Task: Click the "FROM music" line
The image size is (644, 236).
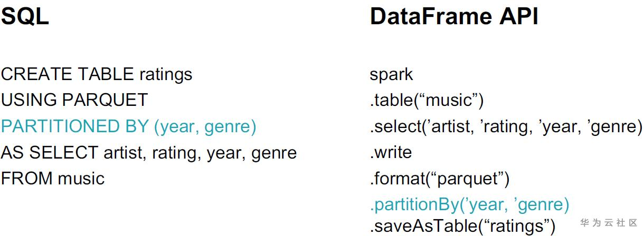Action: (x=53, y=179)
